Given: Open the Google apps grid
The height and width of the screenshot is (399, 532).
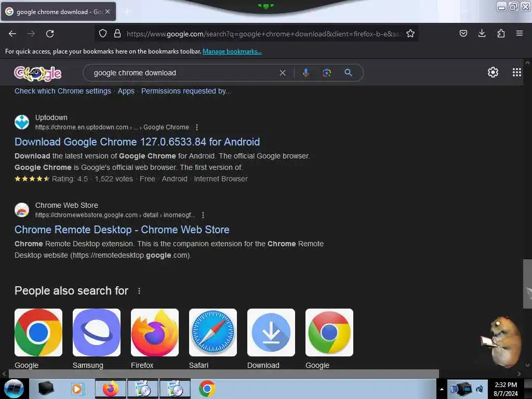Looking at the screenshot, I should 516,72.
